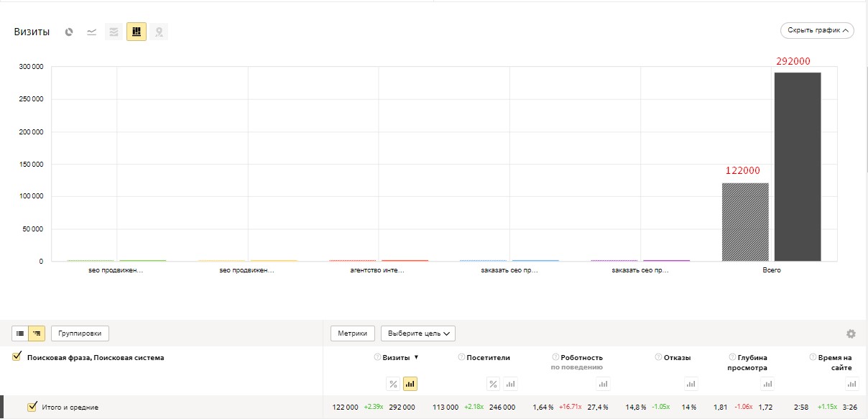Image resolution: width=868 pixels, height=419 pixels.
Task: Select the map chart icon
Action: coord(159,32)
